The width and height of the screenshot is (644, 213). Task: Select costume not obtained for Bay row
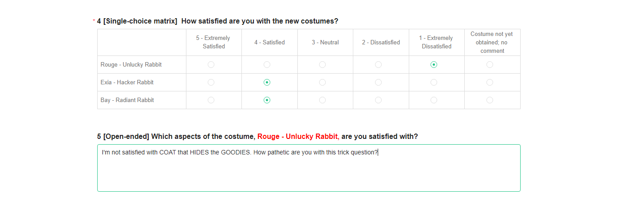point(490,100)
